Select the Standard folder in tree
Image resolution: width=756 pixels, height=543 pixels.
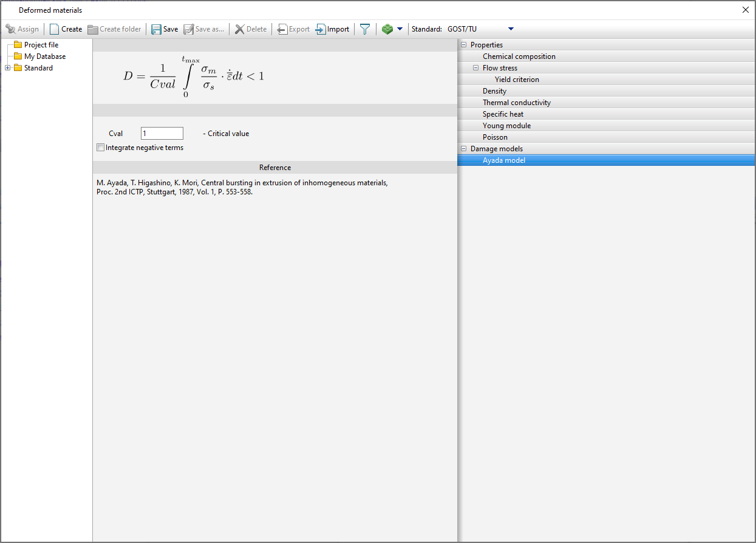pos(38,68)
